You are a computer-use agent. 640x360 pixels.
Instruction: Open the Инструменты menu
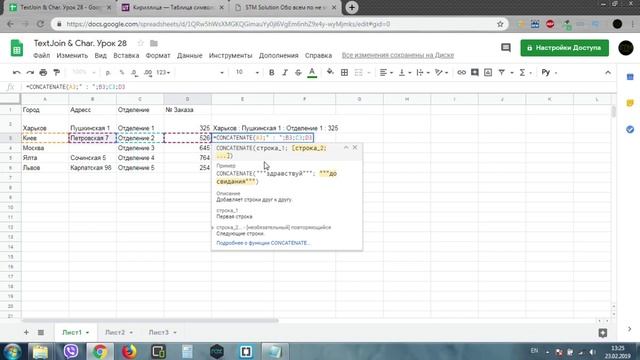[231, 56]
